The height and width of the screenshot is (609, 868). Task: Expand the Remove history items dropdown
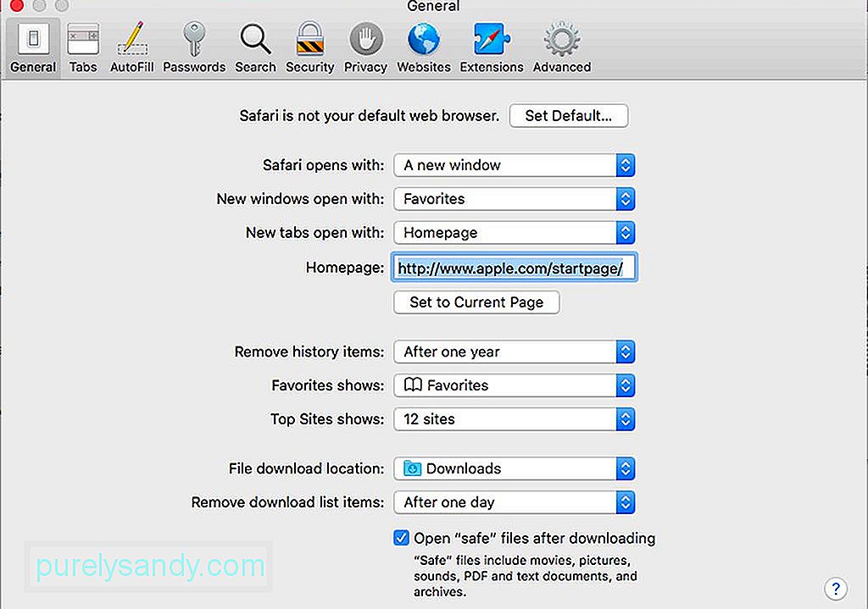point(515,352)
